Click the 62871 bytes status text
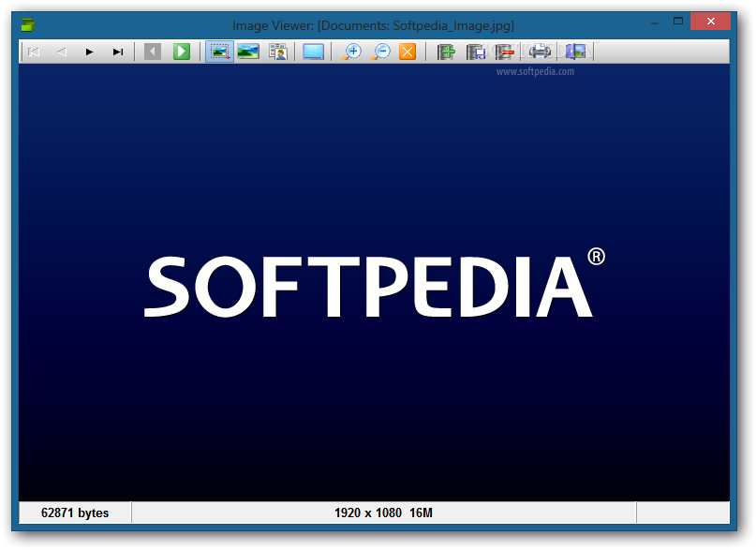This screenshot has height=550, width=756. click(75, 513)
